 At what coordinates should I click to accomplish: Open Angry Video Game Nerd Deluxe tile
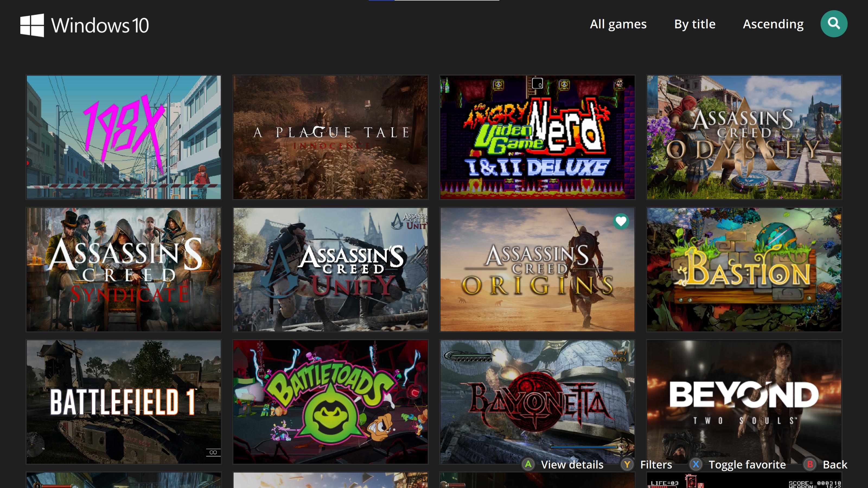pyautogui.click(x=537, y=137)
